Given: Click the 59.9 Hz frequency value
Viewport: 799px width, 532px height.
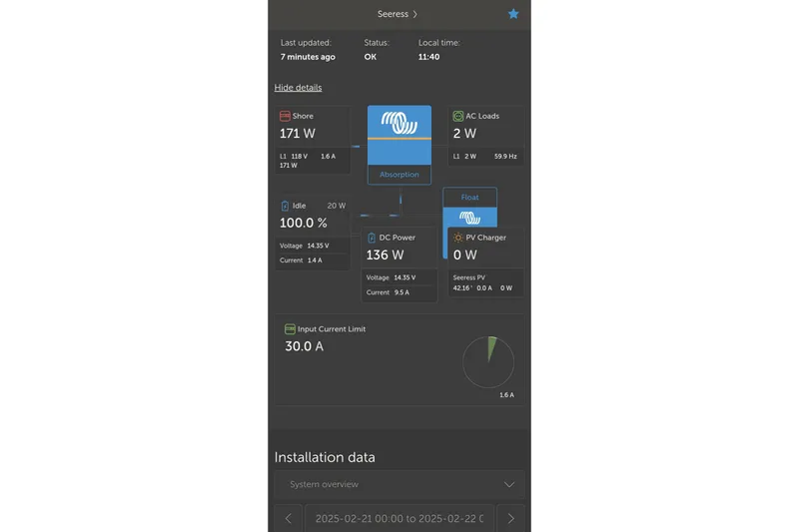Looking at the screenshot, I should coord(505,157).
